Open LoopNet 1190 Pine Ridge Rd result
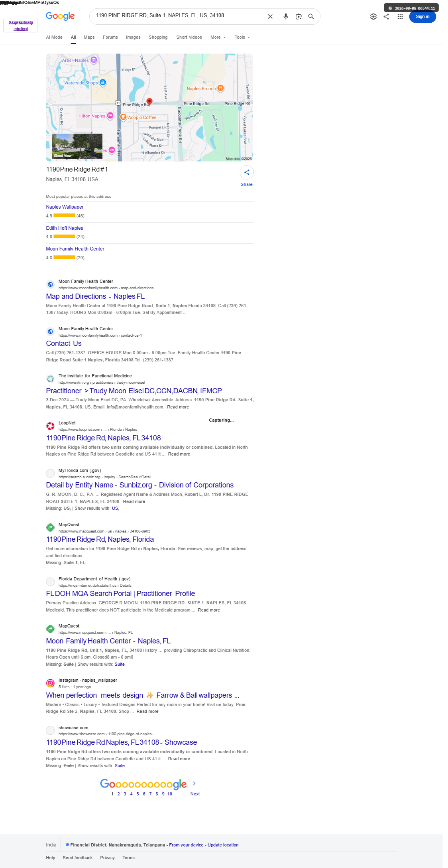 (x=104, y=438)
